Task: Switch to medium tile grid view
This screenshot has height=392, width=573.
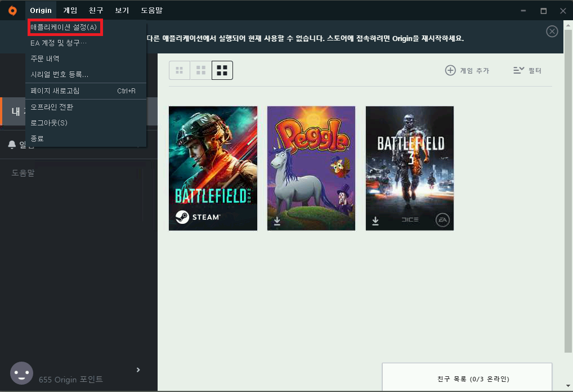Action: pyautogui.click(x=201, y=70)
